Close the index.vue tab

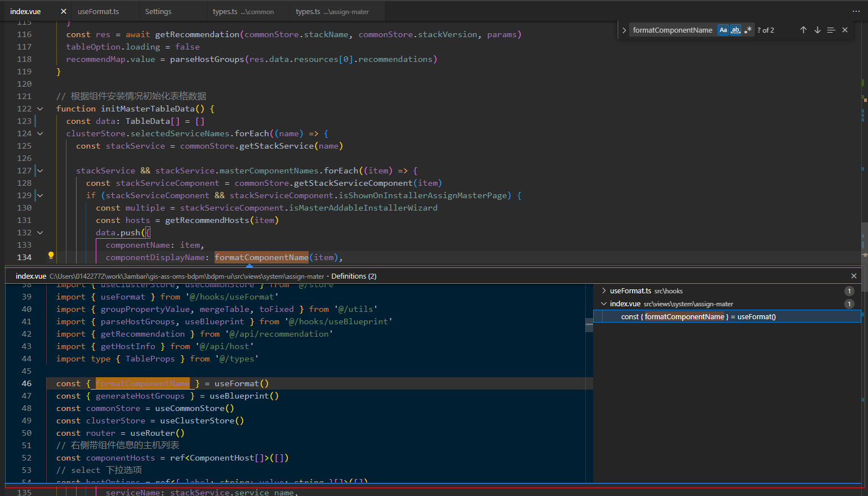click(64, 11)
